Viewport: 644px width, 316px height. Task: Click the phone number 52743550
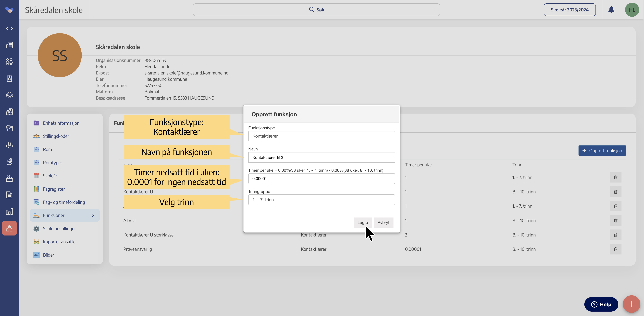click(153, 85)
